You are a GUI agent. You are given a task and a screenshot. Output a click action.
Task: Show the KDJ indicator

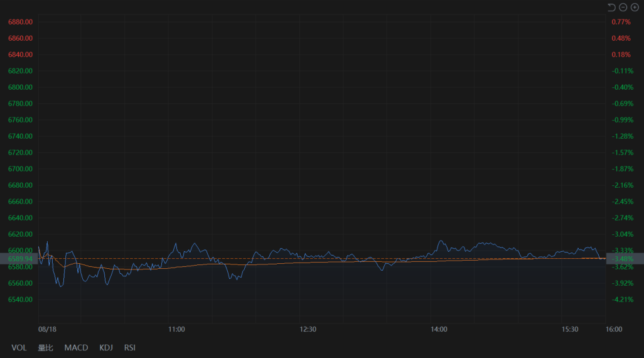106,347
